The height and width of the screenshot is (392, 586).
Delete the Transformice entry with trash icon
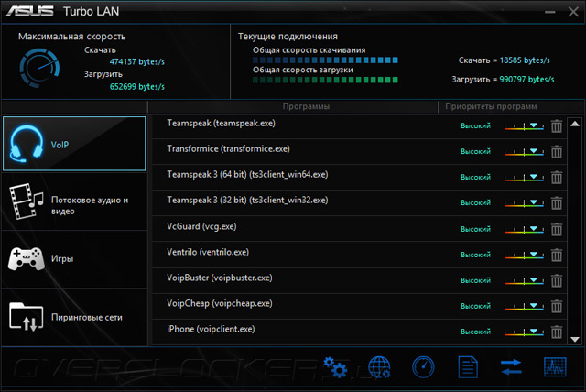tap(557, 152)
